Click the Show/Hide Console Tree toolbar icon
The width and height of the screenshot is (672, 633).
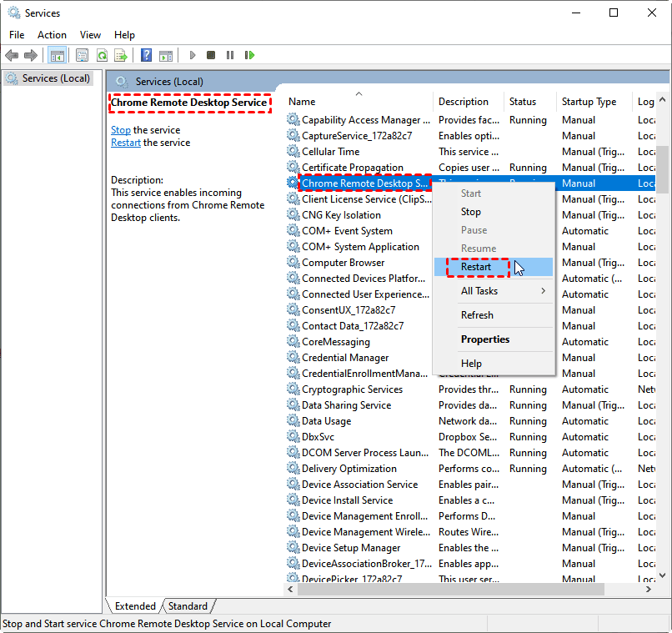pyautogui.click(x=57, y=55)
